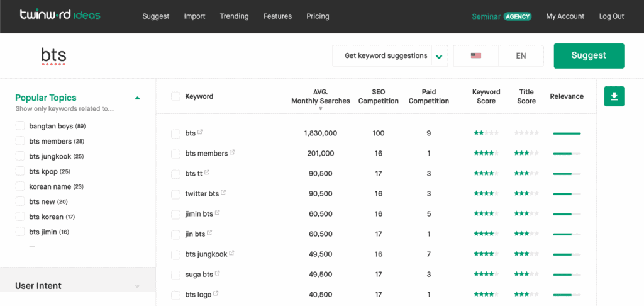Sort by SEO Competition column header
The image size is (644, 306).
pyautogui.click(x=379, y=96)
